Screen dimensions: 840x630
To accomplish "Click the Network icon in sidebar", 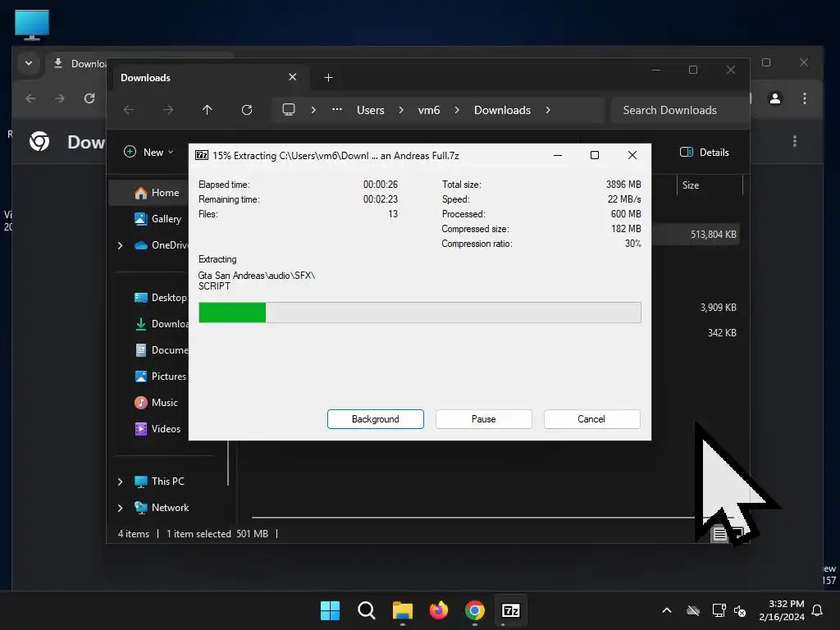I will (x=141, y=508).
